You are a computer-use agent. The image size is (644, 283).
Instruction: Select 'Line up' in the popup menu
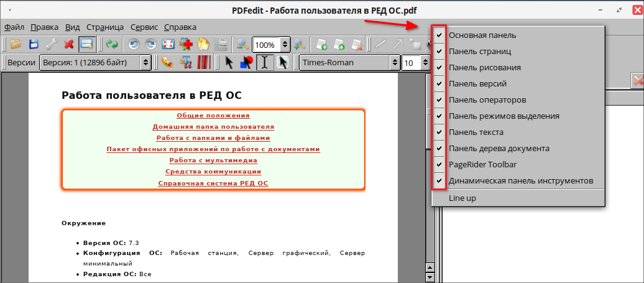tap(462, 198)
